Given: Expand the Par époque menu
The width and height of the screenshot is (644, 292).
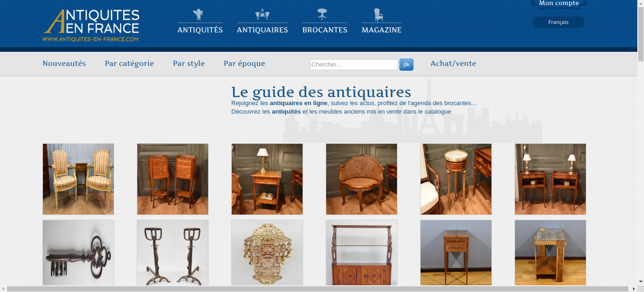Looking at the screenshot, I should point(244,63).
